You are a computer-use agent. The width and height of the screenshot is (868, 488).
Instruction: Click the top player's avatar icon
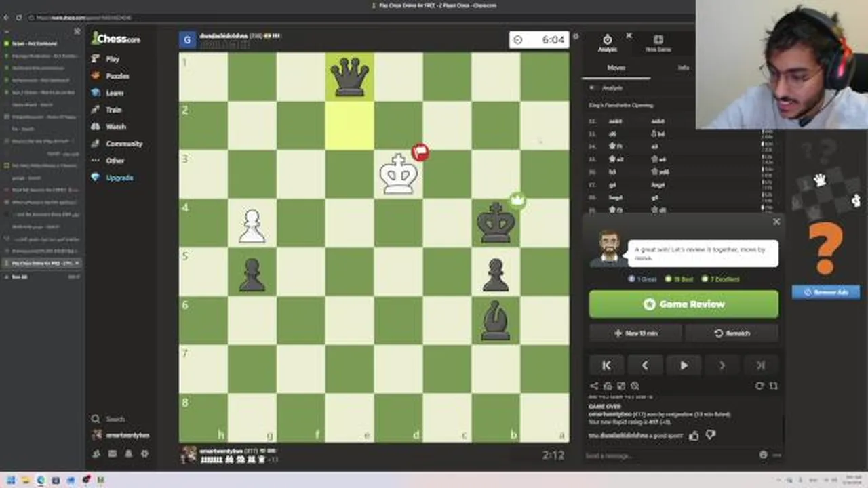coord(188,40)
